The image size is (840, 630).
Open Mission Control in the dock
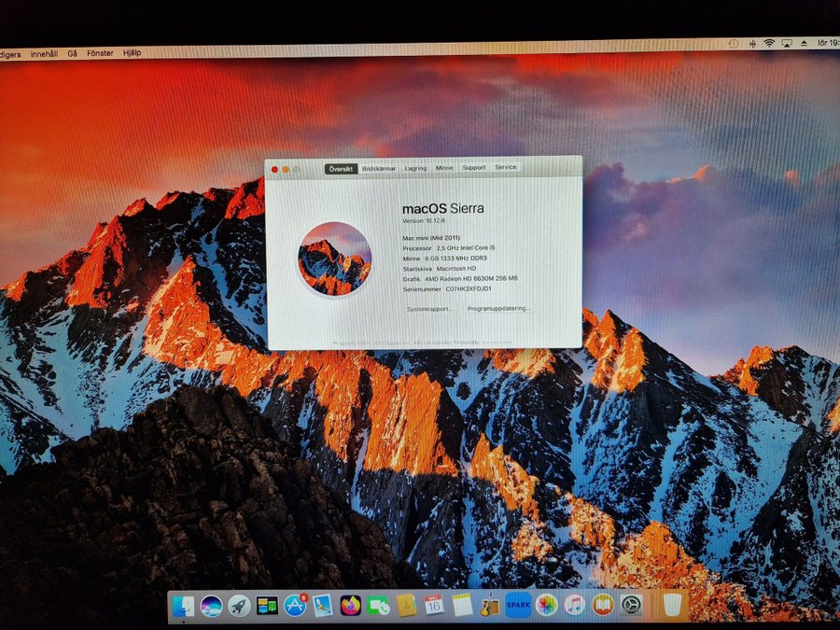click(x=267, y=606)
